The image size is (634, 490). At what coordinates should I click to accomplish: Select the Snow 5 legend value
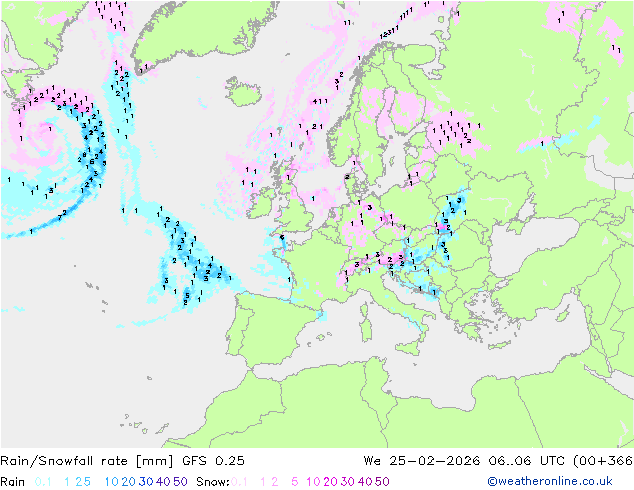(295, 482)
